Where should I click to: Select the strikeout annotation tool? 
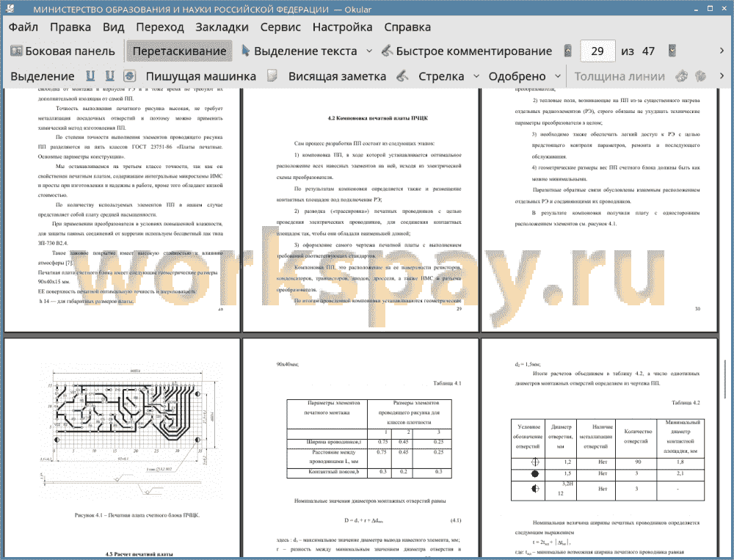(130, 76)
